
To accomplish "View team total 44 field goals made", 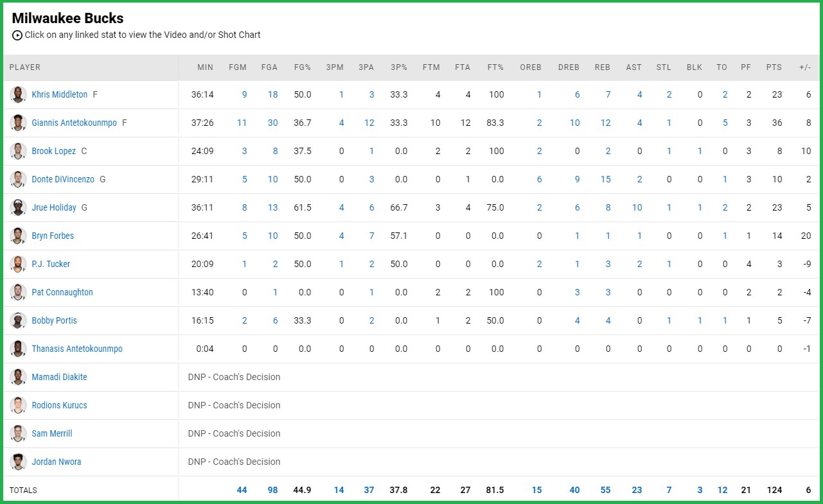I will tap(242, 490).
